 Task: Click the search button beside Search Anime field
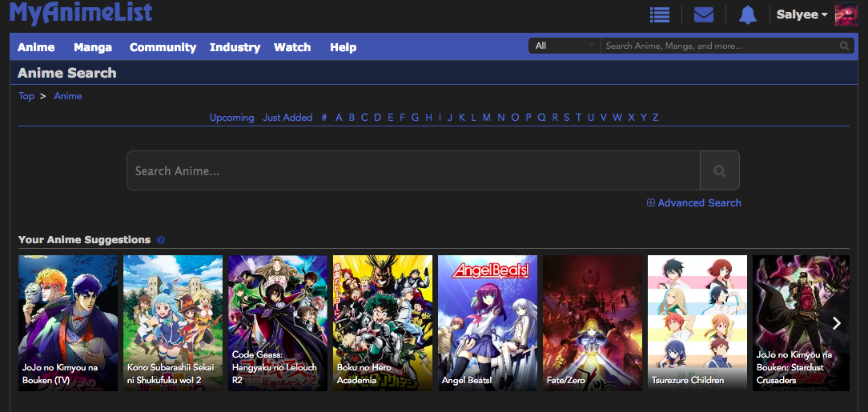(720, 170)
